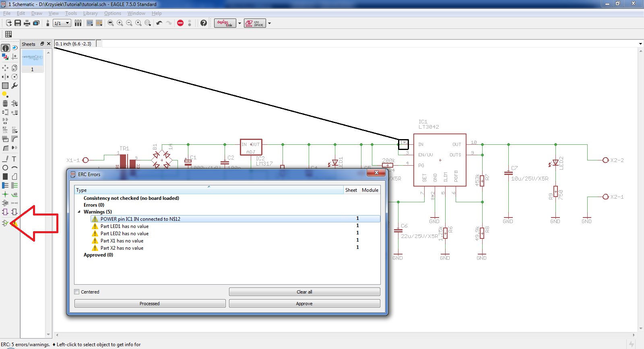Open the Edit menu
This screenshot has width=644, height=349.
21,13
